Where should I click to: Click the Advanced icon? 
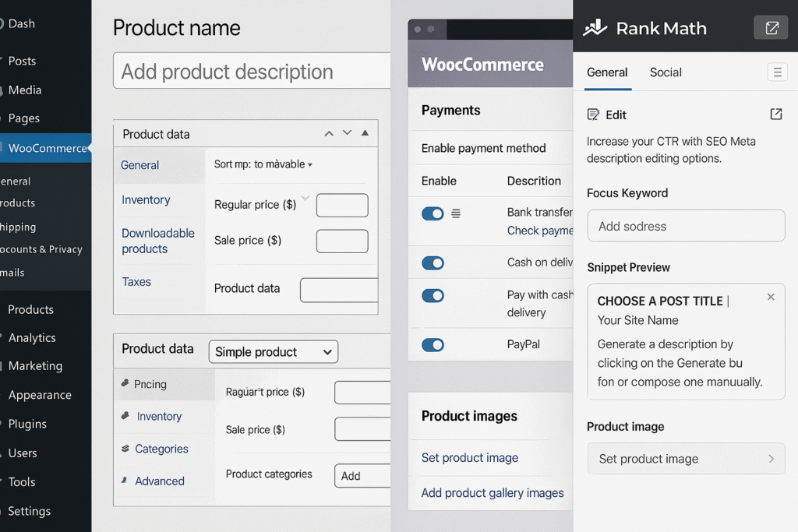pyautogui.click(x=124, y=480)
